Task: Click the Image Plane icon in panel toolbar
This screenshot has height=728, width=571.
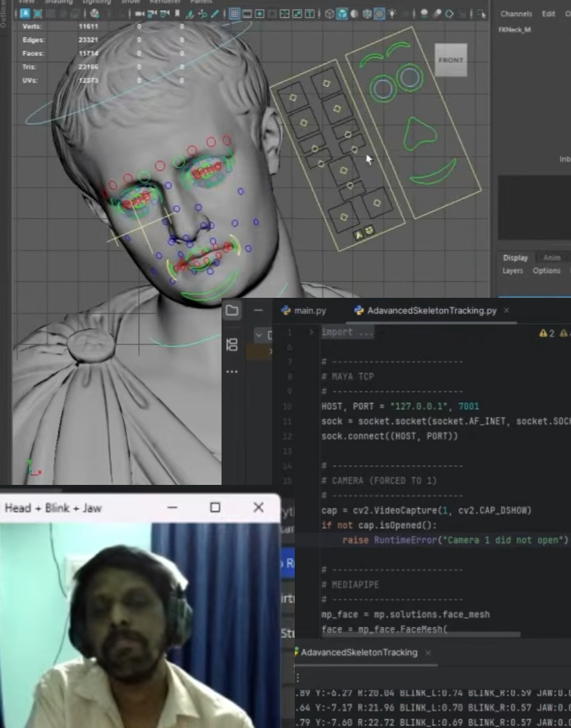Action: (190, 14)
